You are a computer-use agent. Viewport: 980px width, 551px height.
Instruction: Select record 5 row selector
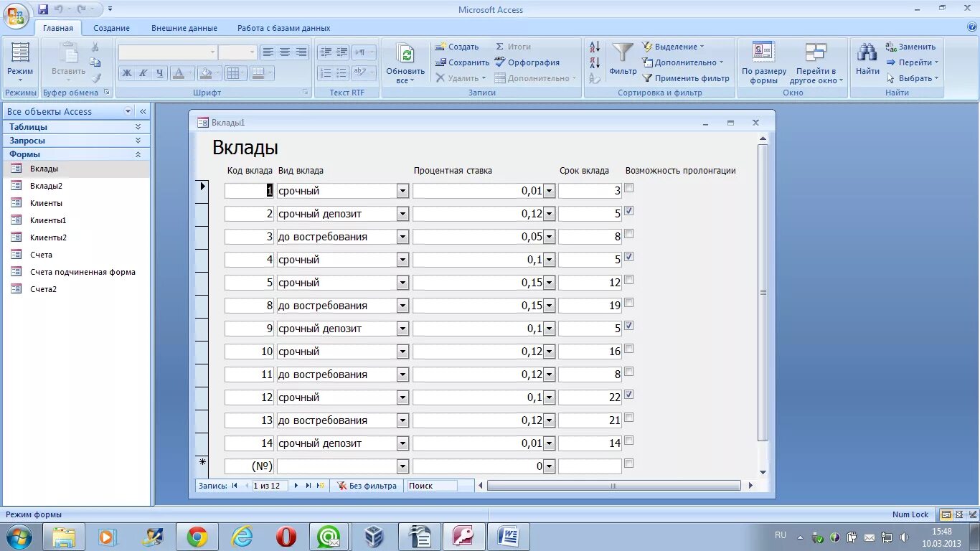click(202, 283)
